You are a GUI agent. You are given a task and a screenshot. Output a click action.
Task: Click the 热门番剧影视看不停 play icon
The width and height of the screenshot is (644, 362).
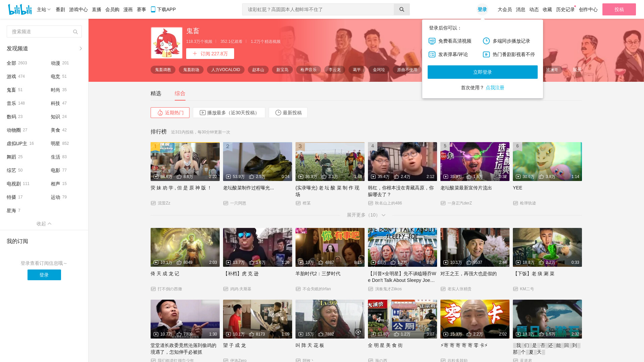click(486, 54)
